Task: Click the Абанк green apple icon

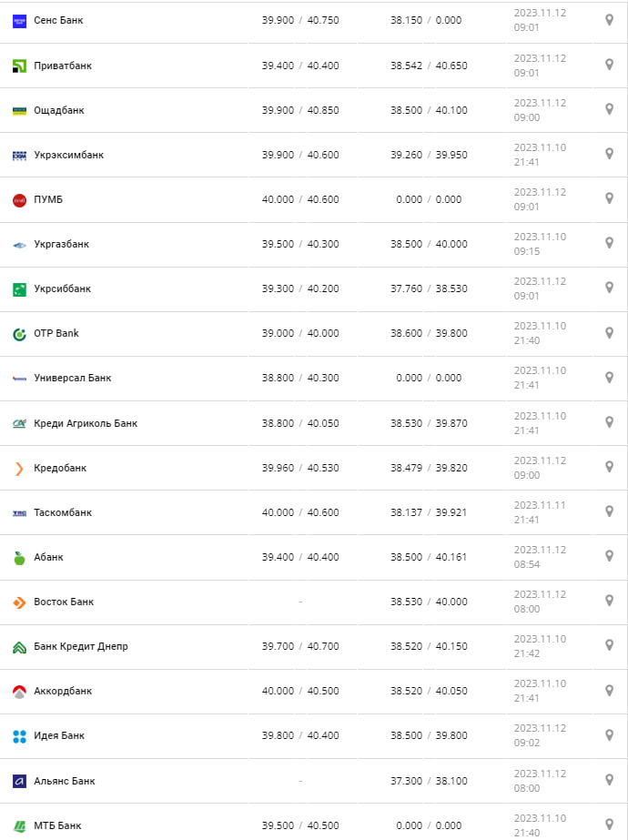Action: pos(19,558)
